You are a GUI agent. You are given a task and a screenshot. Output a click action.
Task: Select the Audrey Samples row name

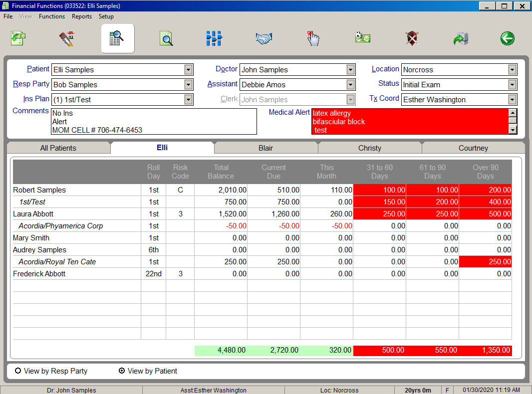(x=40, y=250)
